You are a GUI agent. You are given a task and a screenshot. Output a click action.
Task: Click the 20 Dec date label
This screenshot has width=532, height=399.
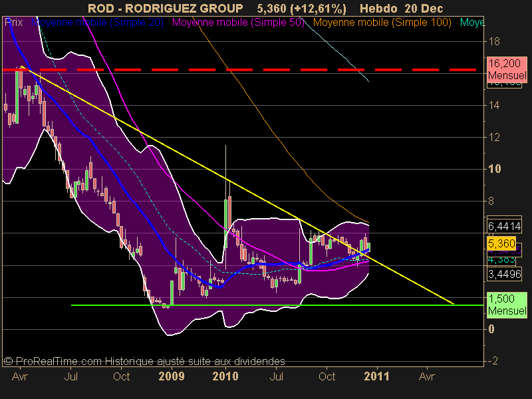pyautogui.click(x=424, y=8)
